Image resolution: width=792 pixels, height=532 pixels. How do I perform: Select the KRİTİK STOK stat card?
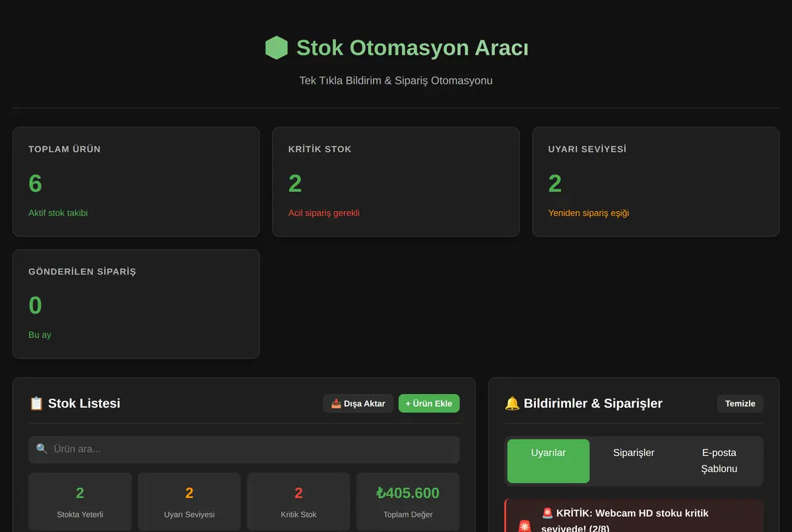(396, 182)
